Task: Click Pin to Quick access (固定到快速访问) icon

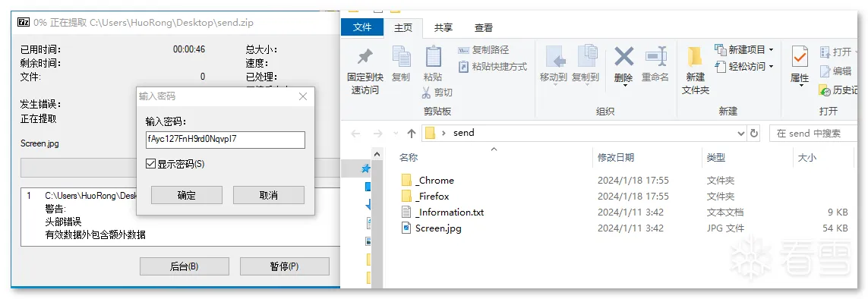Action: (x=365, y=57)
